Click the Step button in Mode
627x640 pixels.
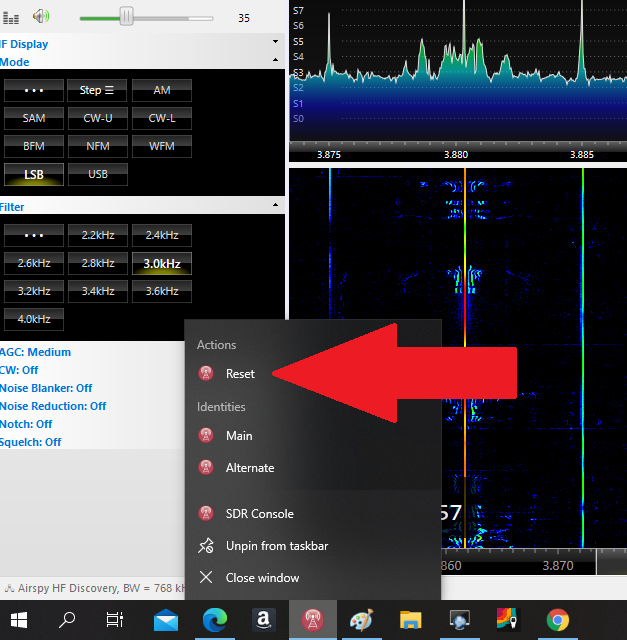click(x=97, y=90)
